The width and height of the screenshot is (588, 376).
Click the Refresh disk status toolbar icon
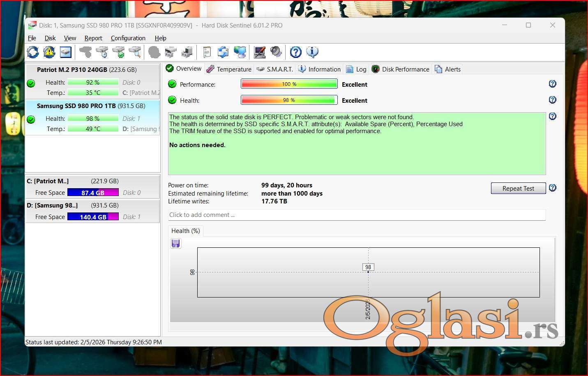click(33, 52)
